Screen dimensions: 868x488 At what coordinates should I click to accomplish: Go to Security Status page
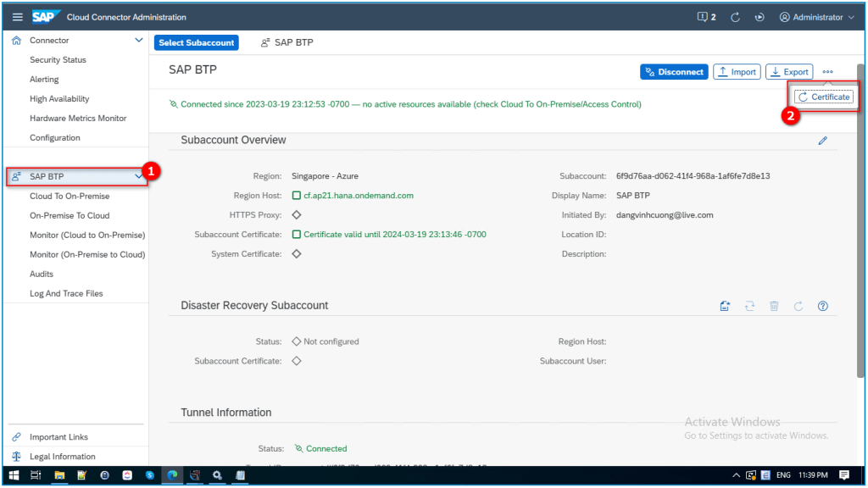click(x=58, y=60)
